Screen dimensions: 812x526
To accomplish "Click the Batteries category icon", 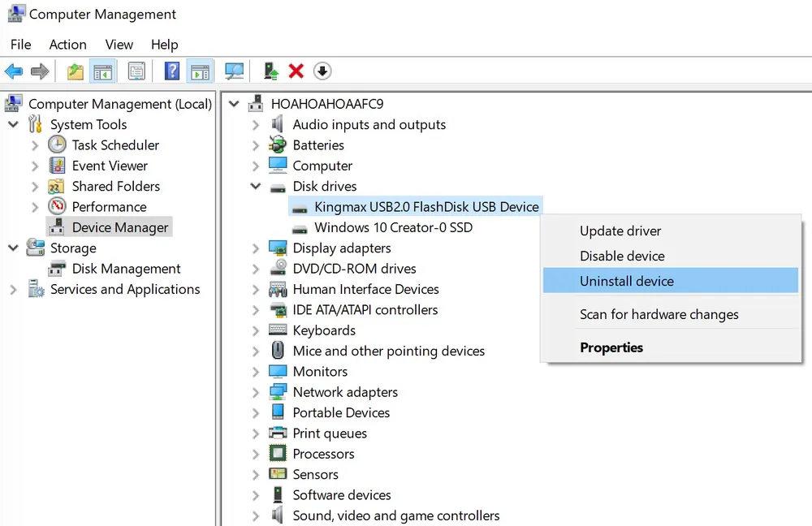I will [x=278, y=144].
